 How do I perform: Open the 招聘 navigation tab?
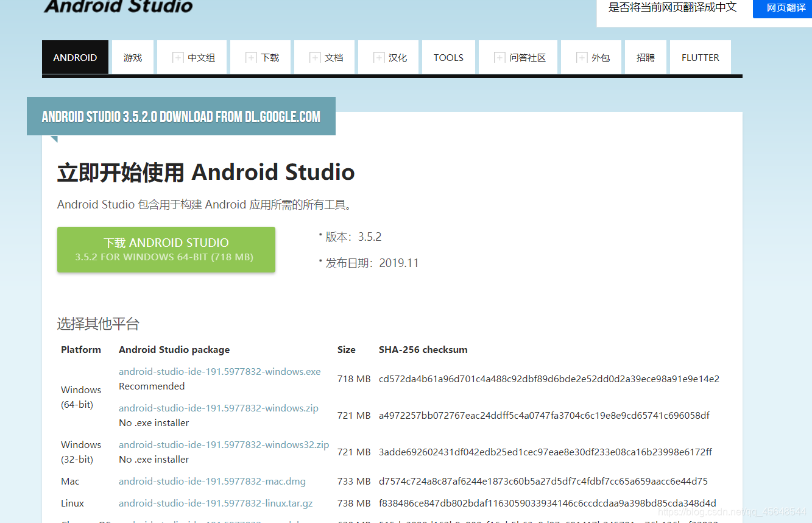646,57
